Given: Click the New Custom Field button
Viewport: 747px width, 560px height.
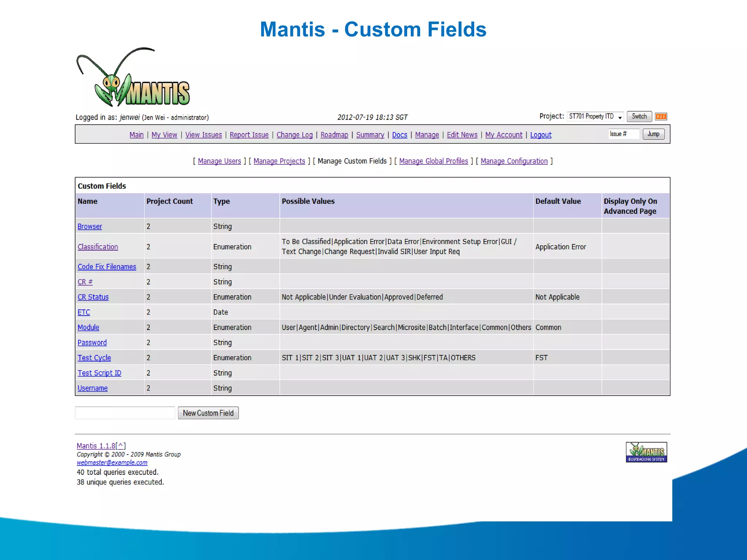Looking at the screenshot, I should click(x=208, y=413).
